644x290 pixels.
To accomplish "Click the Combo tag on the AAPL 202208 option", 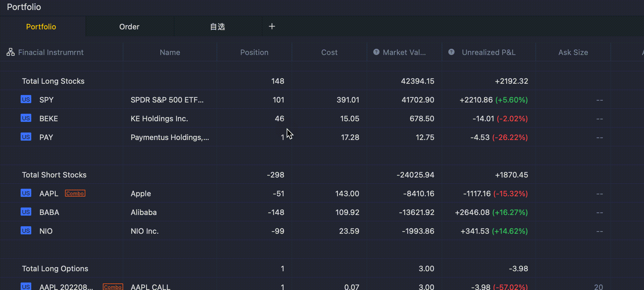I will pyautogui.click(x=113, y=287).
